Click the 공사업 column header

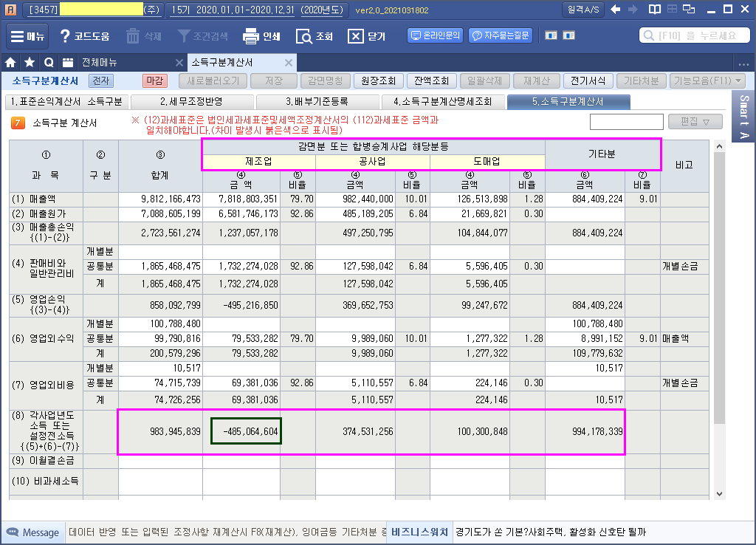[x=373, y=162]
